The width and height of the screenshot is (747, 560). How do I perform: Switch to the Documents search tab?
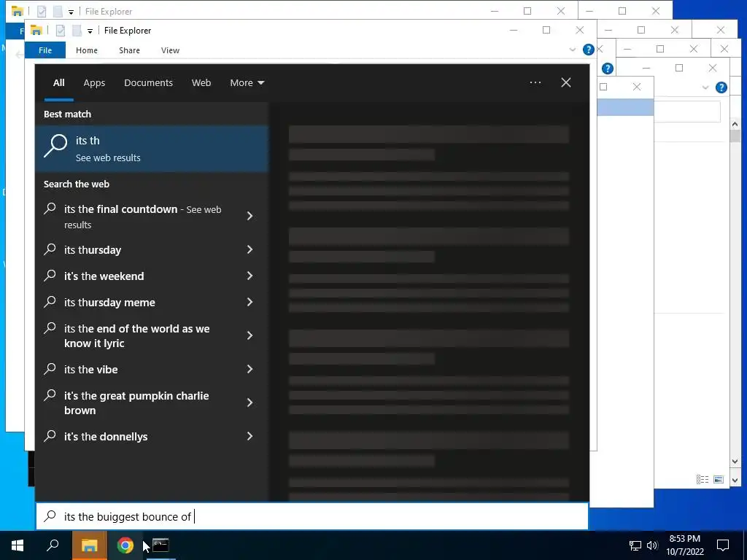pos(148,83)
